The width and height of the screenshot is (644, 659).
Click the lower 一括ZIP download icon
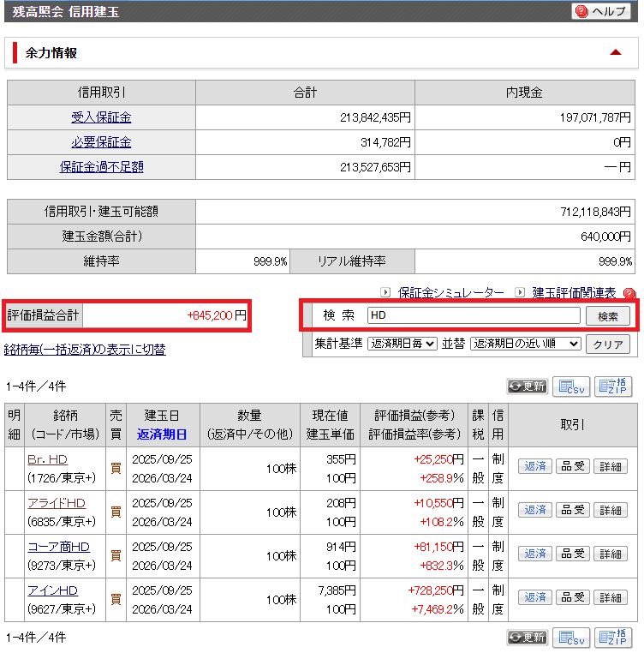click(x=613, y=637)
